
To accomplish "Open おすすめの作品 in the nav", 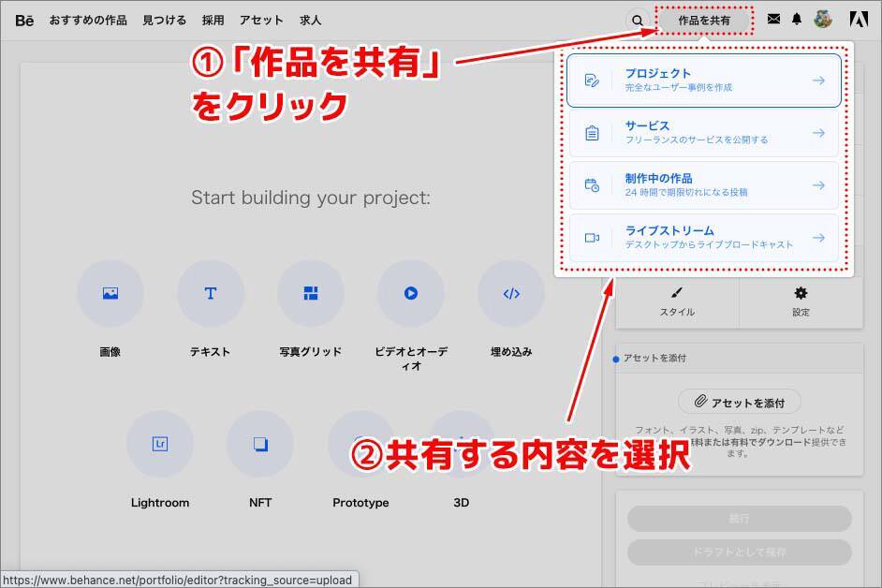I will pos(88,21).
